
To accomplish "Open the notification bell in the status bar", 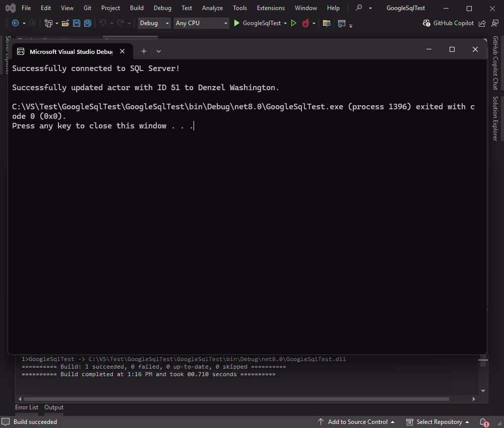I will click(x=481, y=422).
